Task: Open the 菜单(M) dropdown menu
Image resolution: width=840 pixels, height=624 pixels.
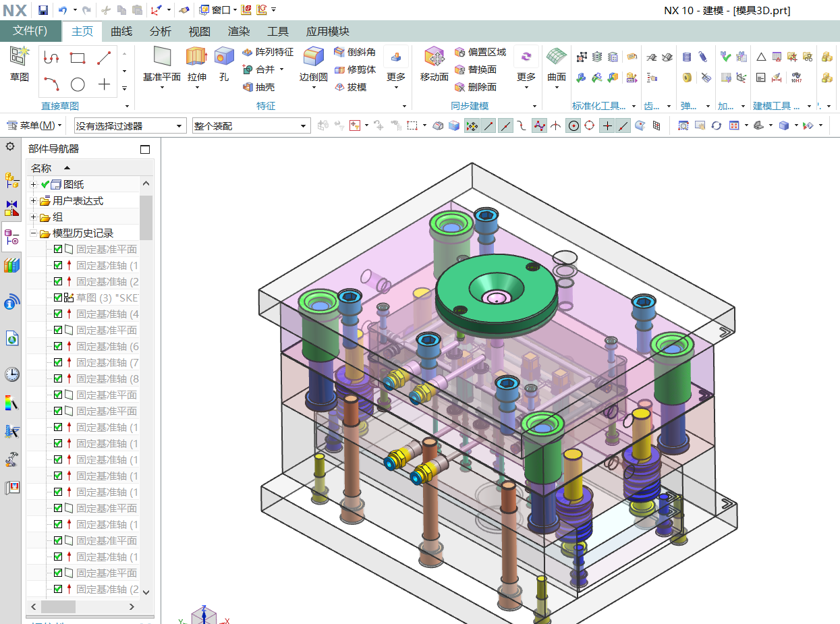Action: point(34,125)
